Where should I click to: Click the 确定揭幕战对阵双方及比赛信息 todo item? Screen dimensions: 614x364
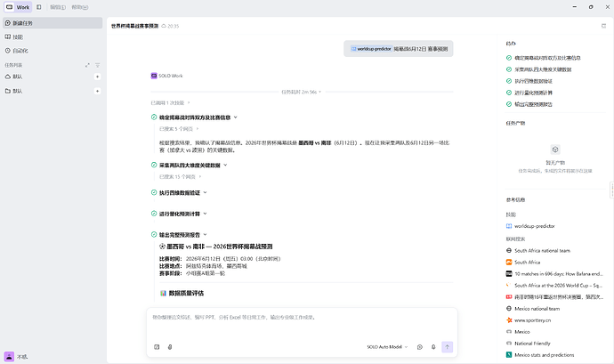(x=544, y=58)
